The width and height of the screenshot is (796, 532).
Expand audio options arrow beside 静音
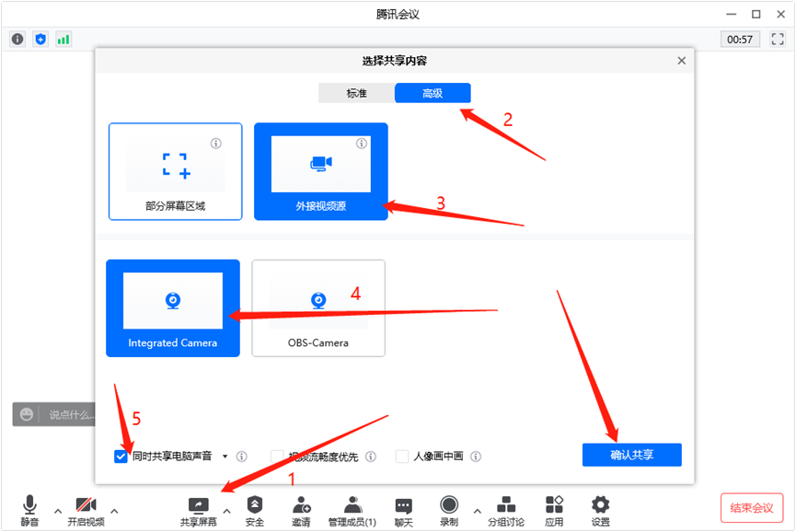pyautogui.click(x=58, y=511)
